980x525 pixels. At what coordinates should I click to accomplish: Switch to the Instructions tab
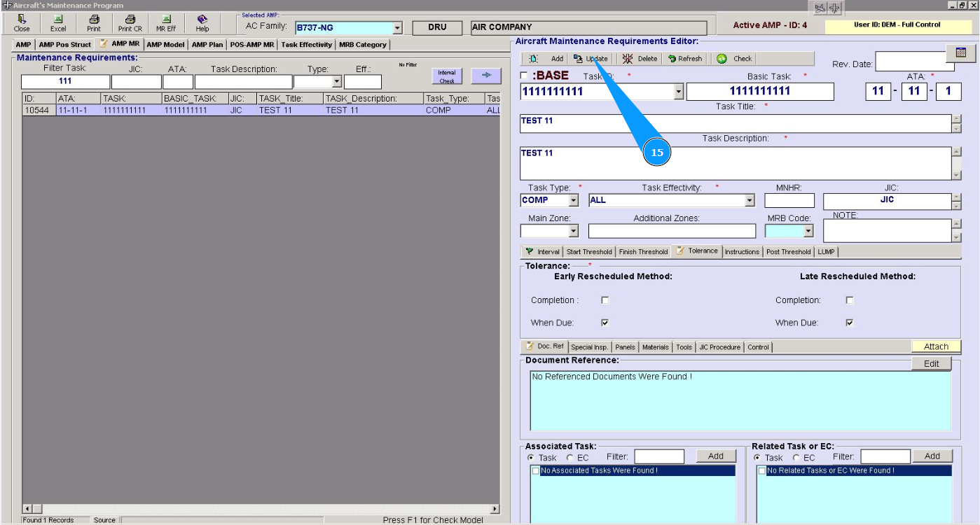tap(742, 252)
